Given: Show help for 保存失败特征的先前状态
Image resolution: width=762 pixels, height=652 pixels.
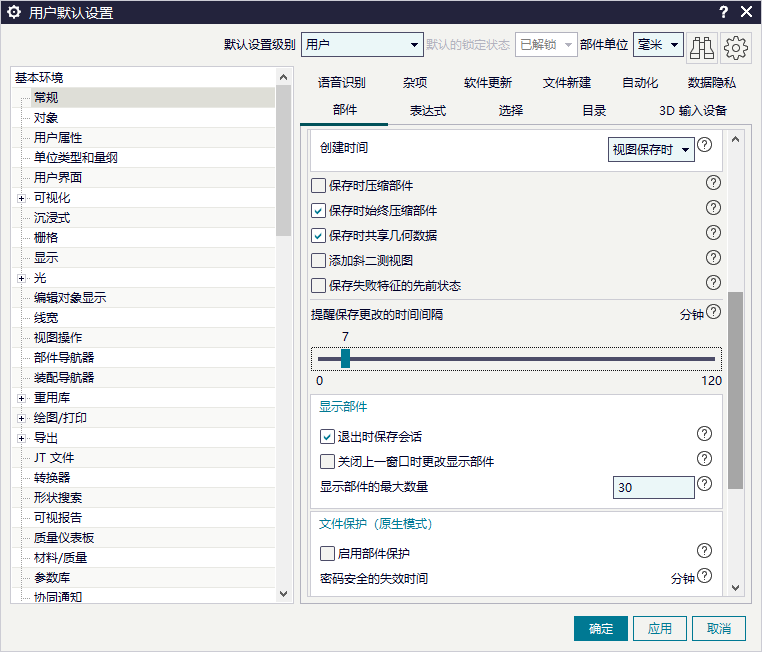Looking at the screenshot, I should [x=713, y=282].
